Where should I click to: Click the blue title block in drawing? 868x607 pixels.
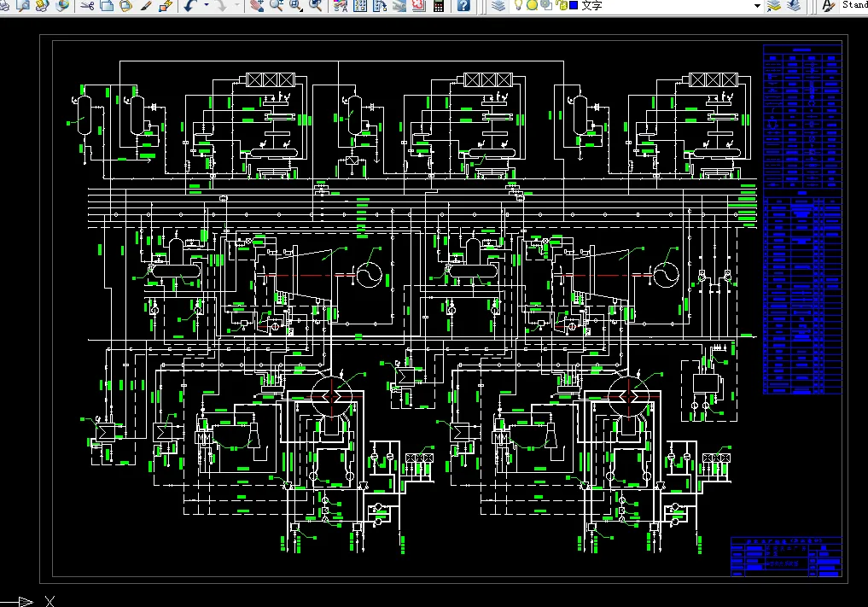click(x=786, y=557)
